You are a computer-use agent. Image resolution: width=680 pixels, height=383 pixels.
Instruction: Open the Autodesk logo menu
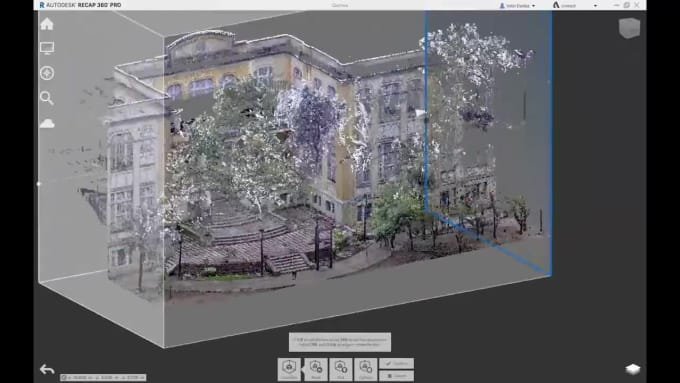tap(556, 5)
